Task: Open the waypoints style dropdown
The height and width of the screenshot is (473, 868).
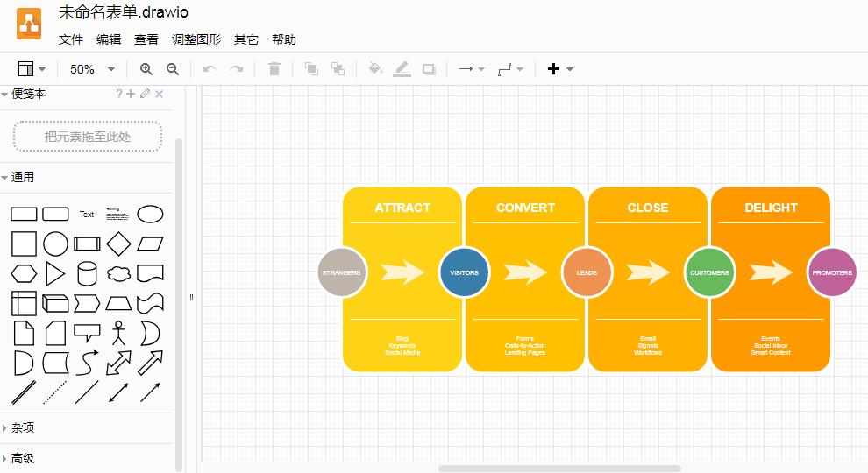Action: coord(509,69)
